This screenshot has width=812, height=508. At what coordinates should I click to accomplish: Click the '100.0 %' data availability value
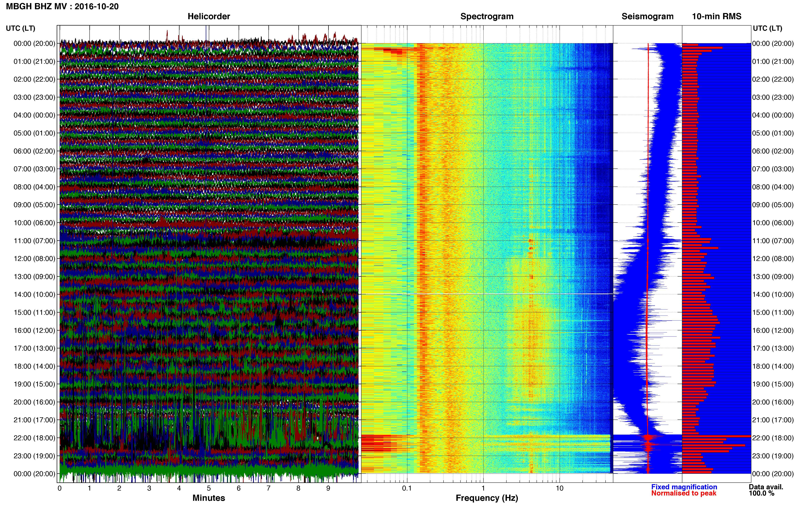click(762, 494)
